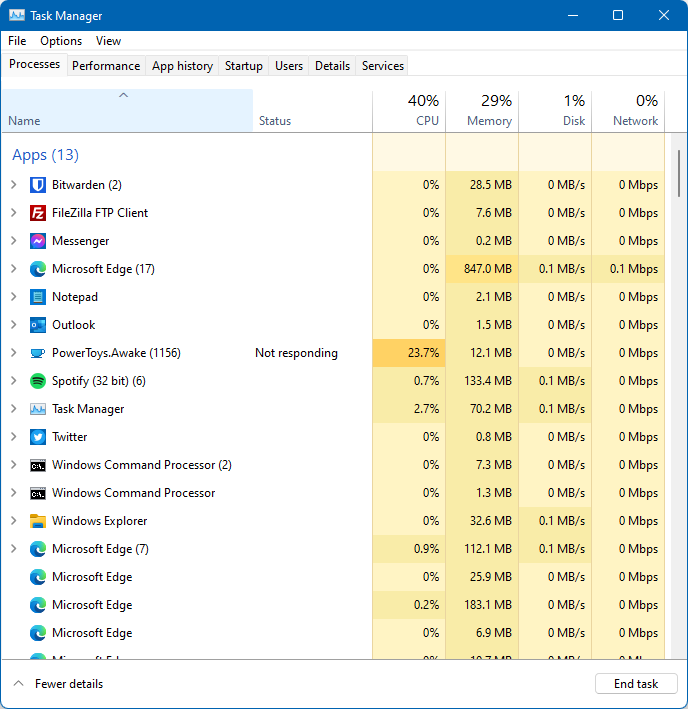Click the Task Manager title bar icon
Viewport: 688px width, 709px height.
tap(17, 15)
